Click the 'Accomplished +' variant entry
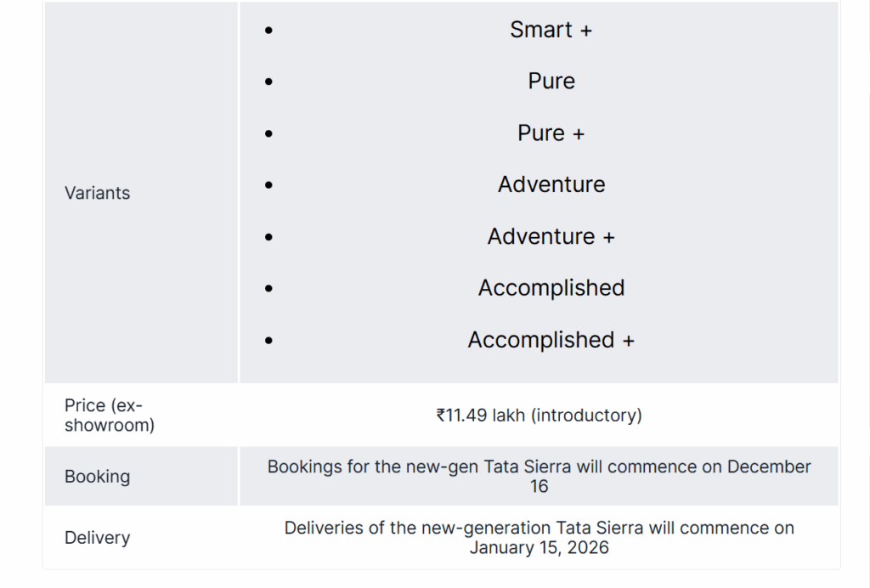This screenshot has width=870, height=588. pos(551,340)
